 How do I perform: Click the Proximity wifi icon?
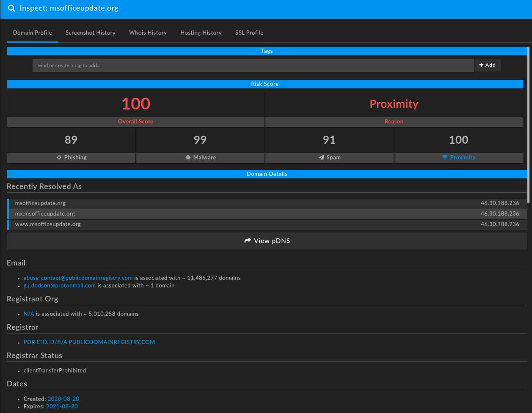click(445, 157)
